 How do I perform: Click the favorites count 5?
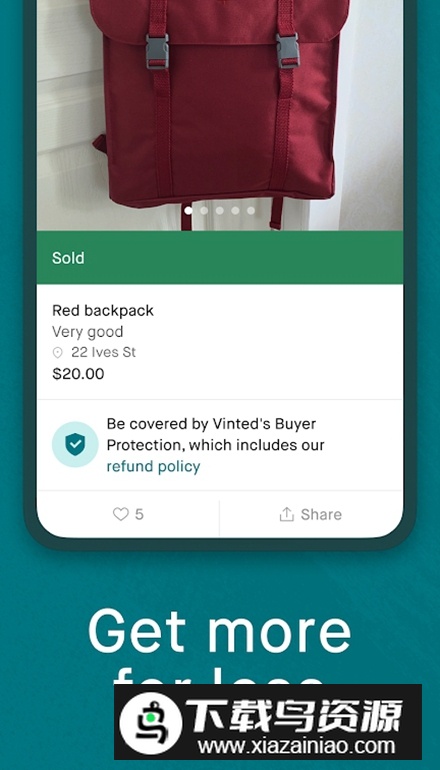(x=139, y=514)
